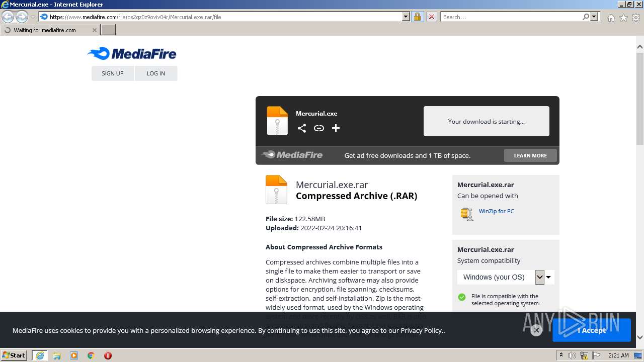Open the WinZip for PC link
Viewport: 644px width, 362px height.
[x=497, y=211]
